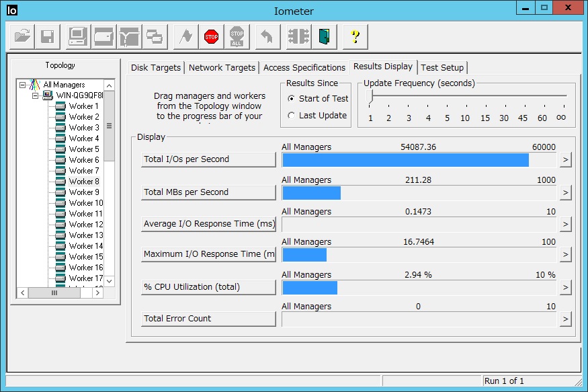Open arrow button beside % CPU Utilization bar
This screenshot has height=392, width=588.
coord(565,287)
